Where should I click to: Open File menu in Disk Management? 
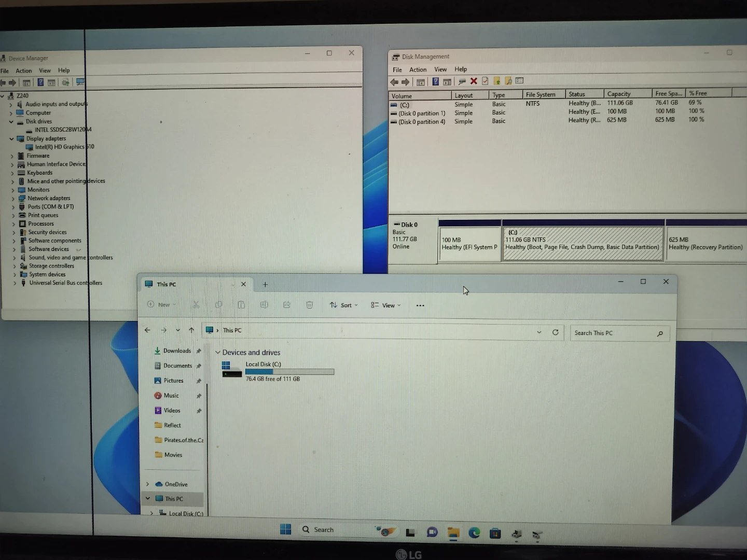(397, 70)
